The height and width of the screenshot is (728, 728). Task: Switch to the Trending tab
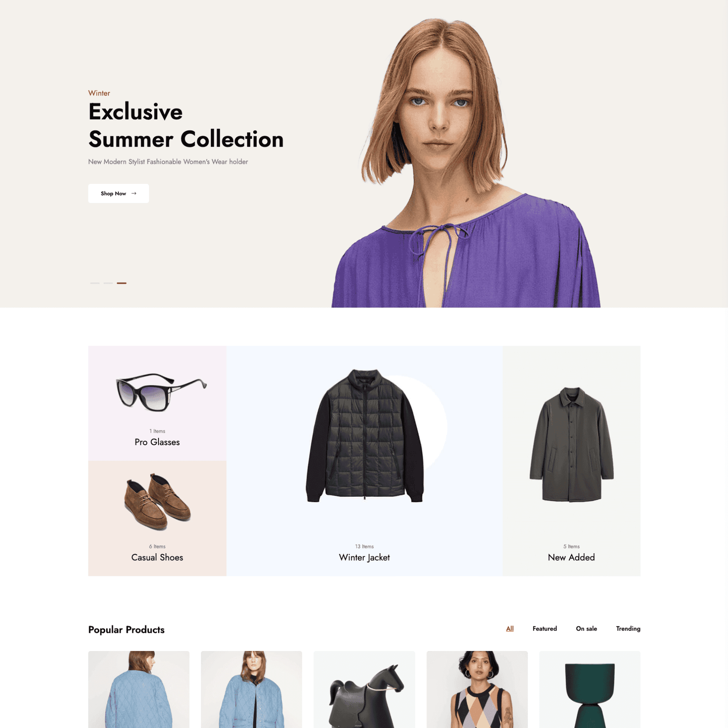628,629
